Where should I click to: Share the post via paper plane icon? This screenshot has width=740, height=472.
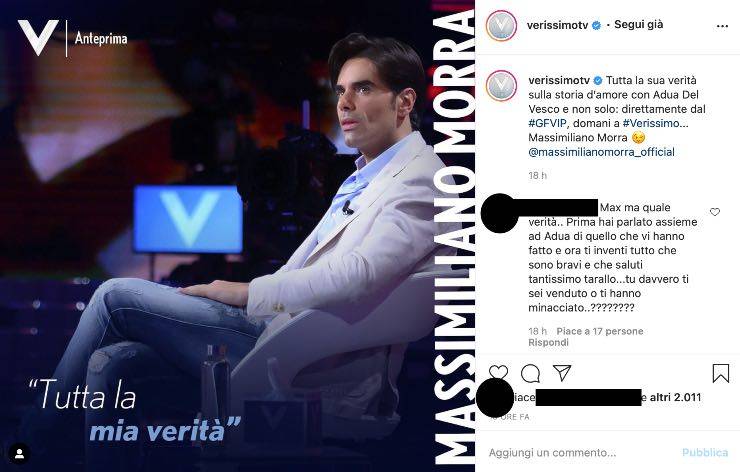pos(562,373)
